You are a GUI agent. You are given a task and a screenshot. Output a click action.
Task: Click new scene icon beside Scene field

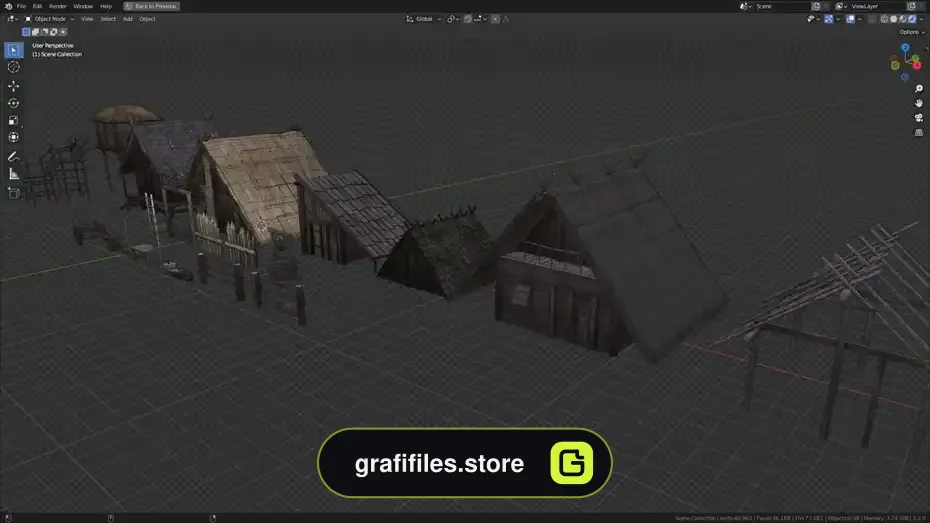tap(816, 6)
